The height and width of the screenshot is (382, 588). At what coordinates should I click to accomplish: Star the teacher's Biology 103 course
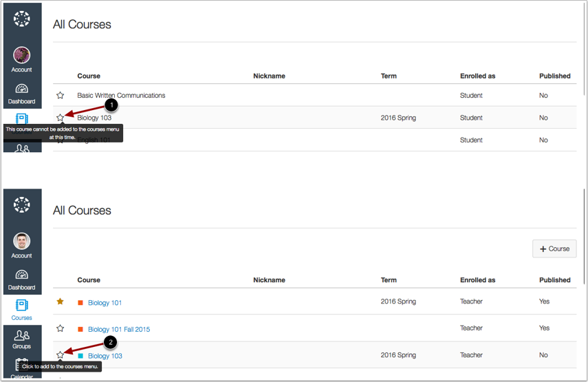point(60,354)
